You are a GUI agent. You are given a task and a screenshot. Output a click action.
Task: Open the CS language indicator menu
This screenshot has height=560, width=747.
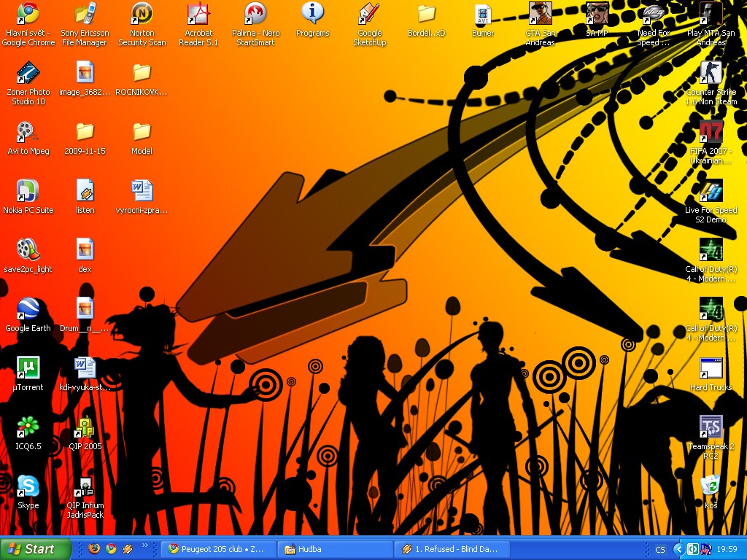[660, 549]
